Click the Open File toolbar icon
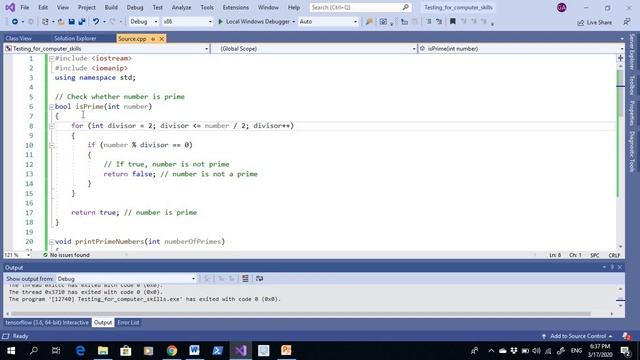 pos(61,22)
